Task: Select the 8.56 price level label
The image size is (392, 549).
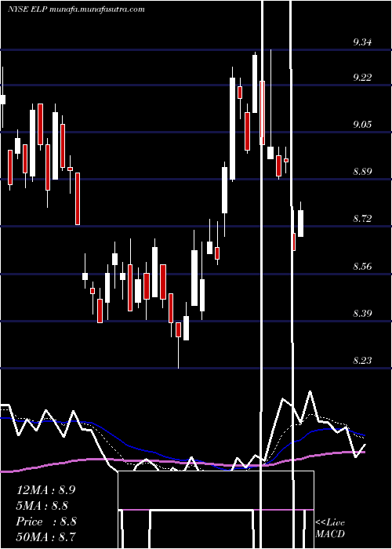Action: [x=362, y=267]
